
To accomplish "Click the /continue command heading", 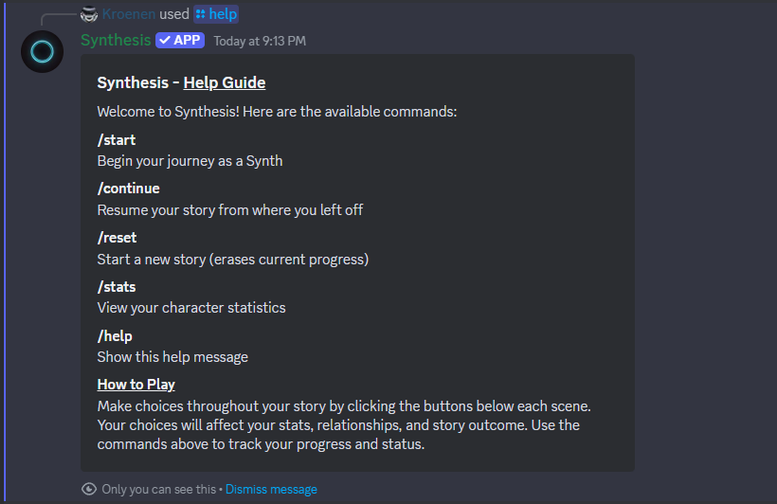I will 128,188.
